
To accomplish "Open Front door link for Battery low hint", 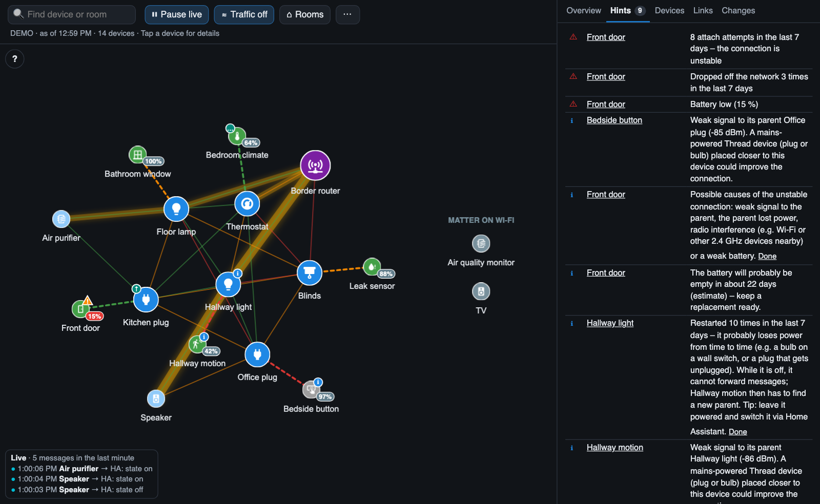I will tap(606, 104).
